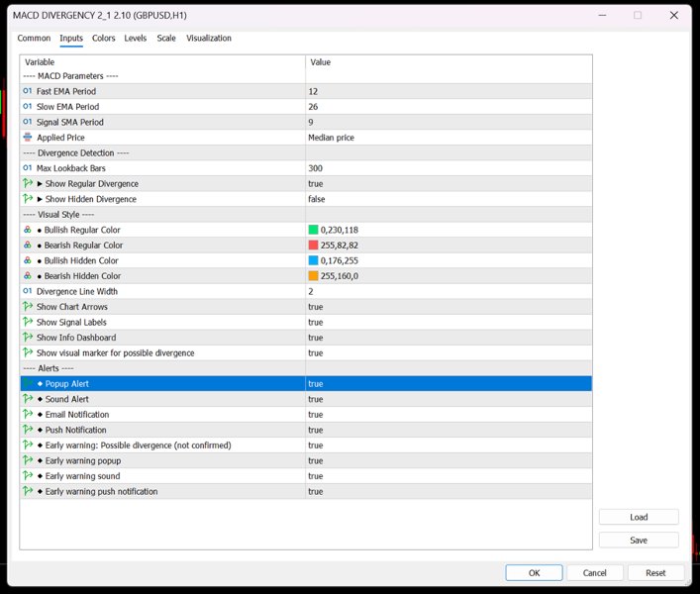Click the integer icon beside Slow EMA Period

click(x=28, y=106)
